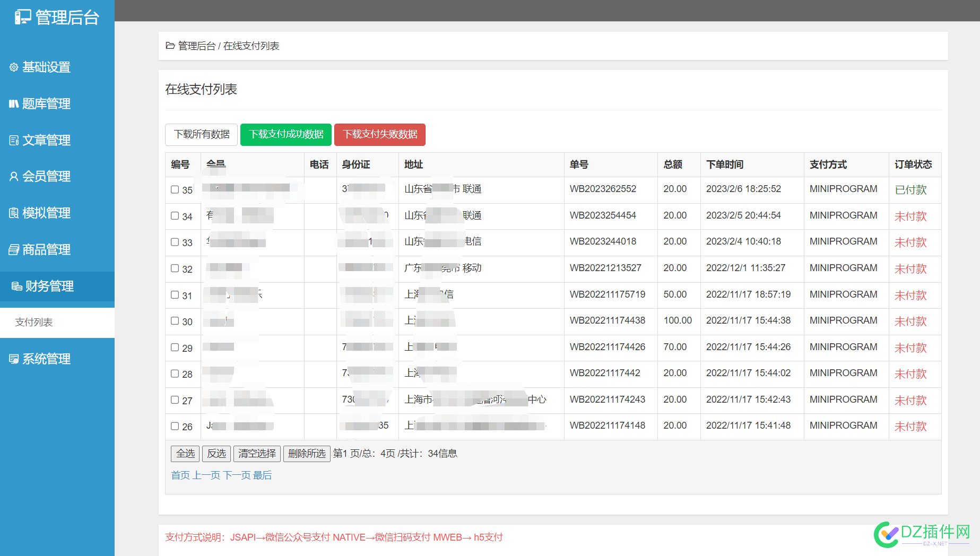Tick checkbox for row 32

click(175, 268)
